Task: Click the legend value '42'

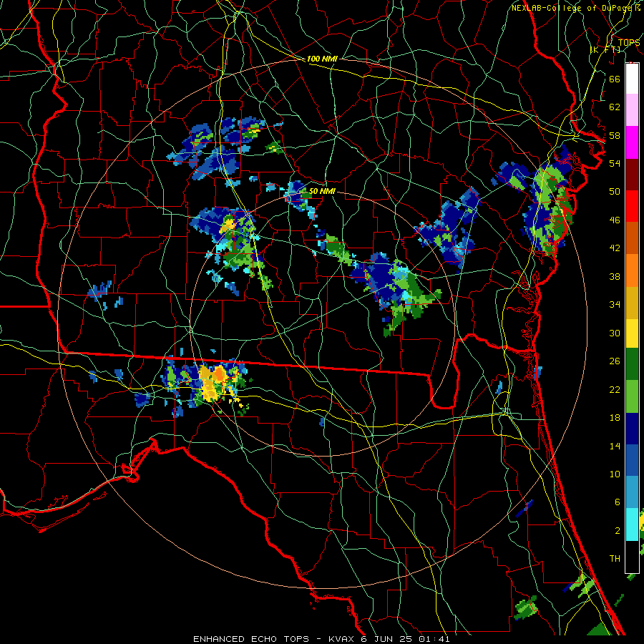Action: [615, 248]
